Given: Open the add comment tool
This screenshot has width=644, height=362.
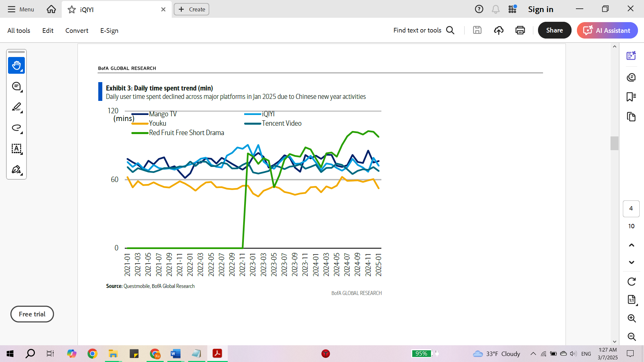Looking at the screenshot, I should coord(16,86).
